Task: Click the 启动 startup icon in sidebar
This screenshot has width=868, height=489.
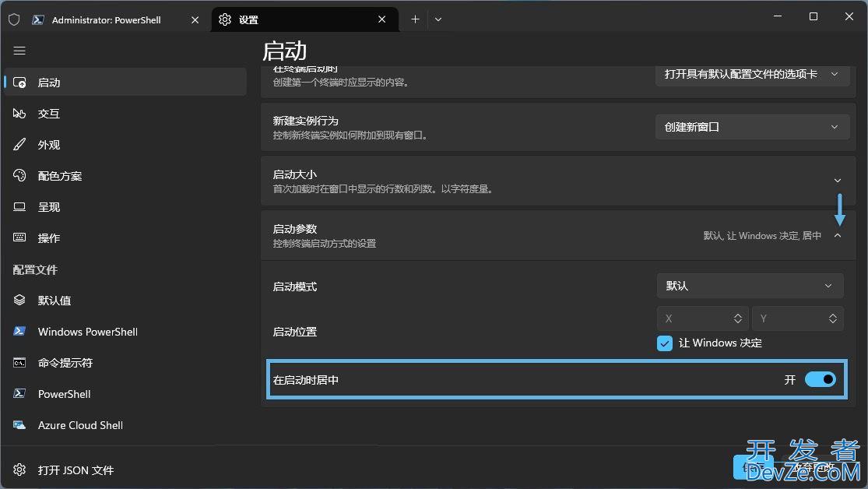Action: tap(19, 83)
